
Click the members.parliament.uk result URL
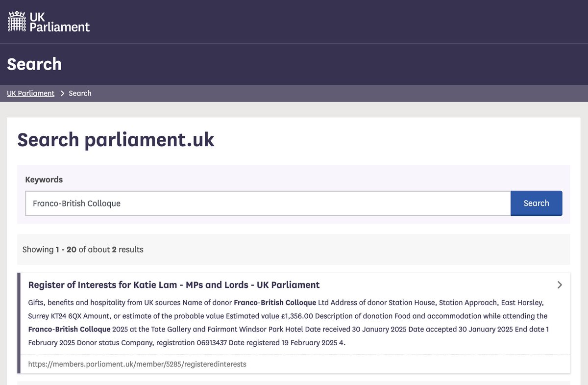[137, 364]
